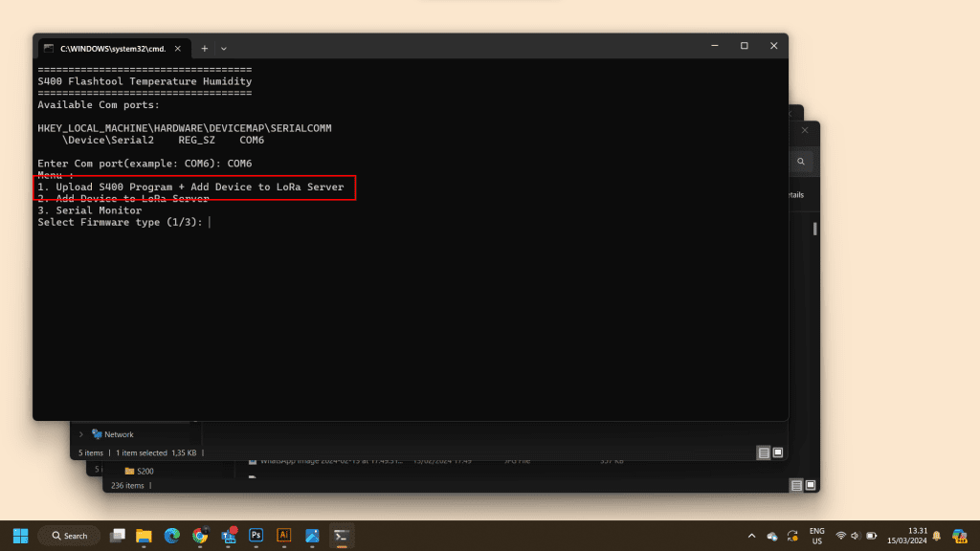Click the Windows Start button

pos(20,536)
